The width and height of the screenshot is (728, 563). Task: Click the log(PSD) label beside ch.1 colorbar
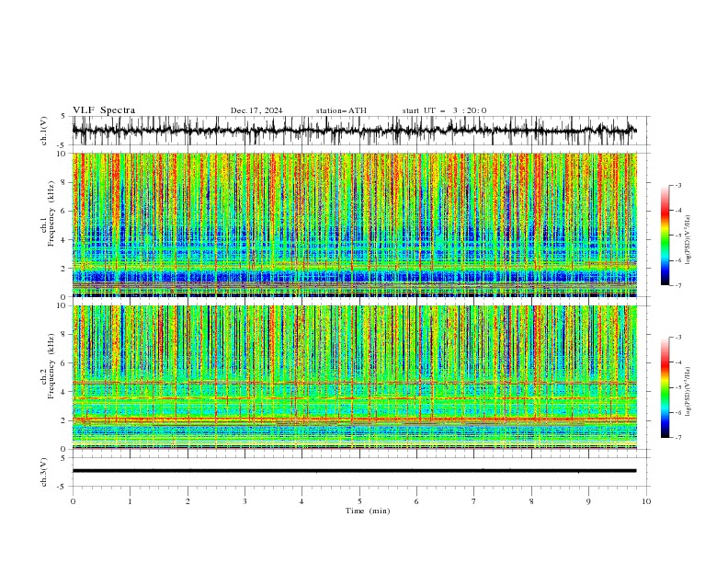click(x=688, y=240)
